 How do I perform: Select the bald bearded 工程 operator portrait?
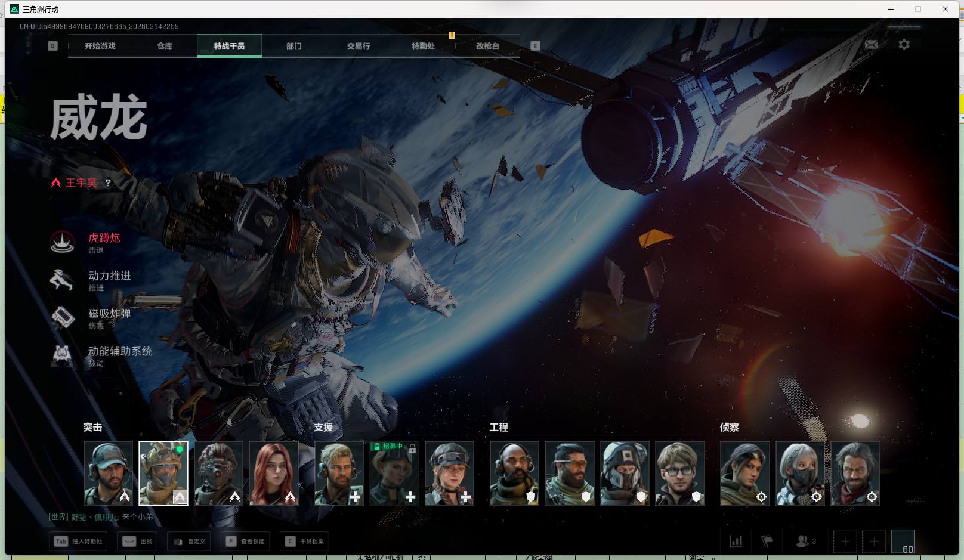pos(514,473)
